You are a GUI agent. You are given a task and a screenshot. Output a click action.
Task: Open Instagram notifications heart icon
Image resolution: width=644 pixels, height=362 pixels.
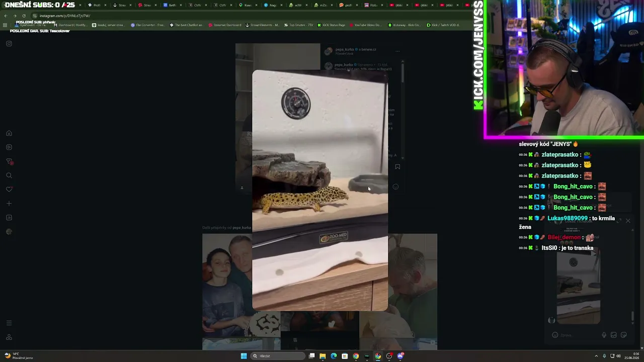click(x=9, y=190)
